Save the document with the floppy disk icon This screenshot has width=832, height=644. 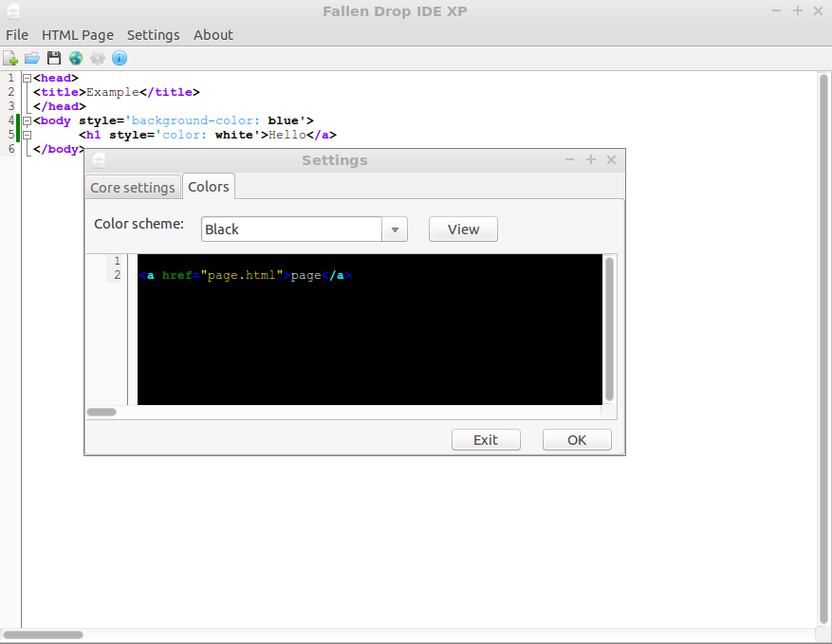tap(54, 58)
